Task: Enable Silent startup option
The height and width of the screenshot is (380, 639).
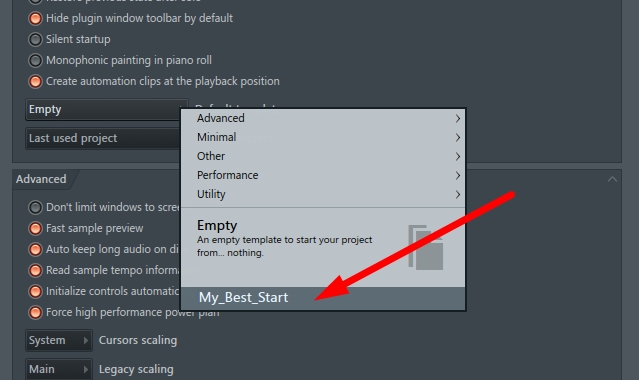Action: coord(35,40)
